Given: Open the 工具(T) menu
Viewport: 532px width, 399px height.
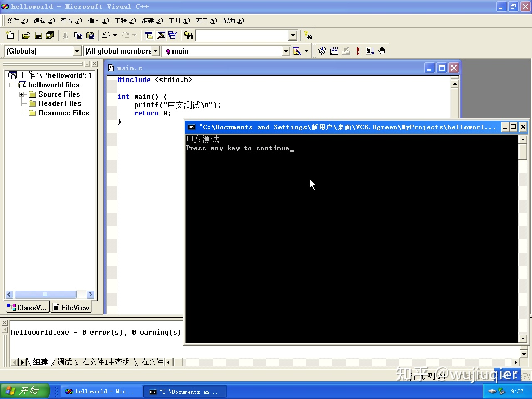Looking at the screenshot, I should [179, 21].
